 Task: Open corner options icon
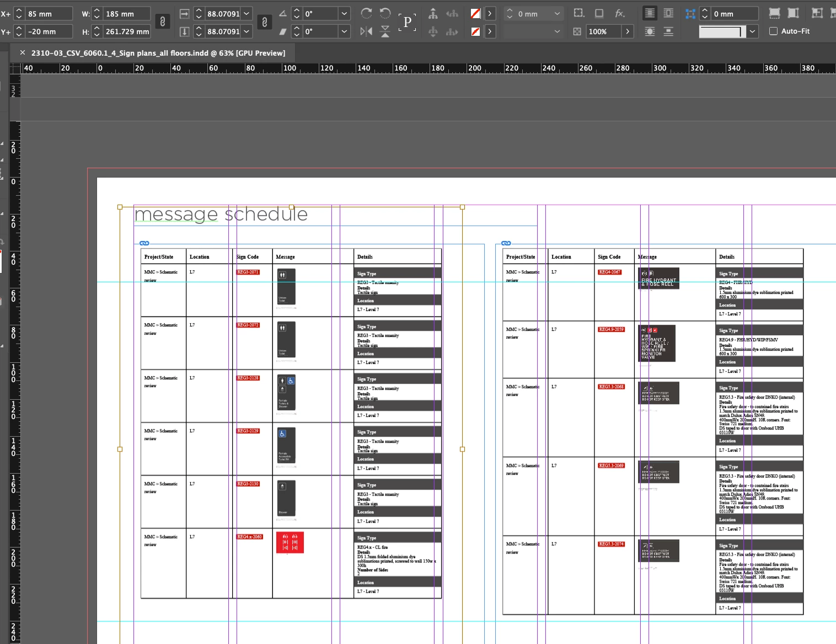pyautogui.click(x=579, y=13)
